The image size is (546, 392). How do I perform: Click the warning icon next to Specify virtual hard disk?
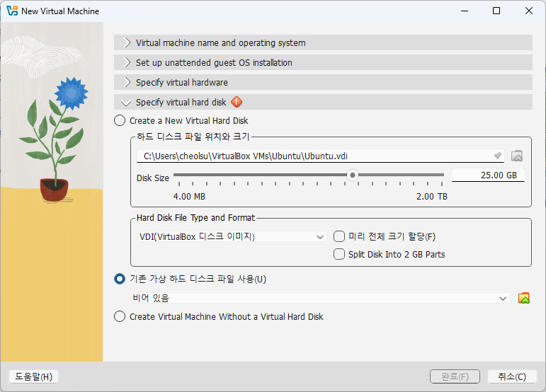pyautogui.click(x=237, y=102)
